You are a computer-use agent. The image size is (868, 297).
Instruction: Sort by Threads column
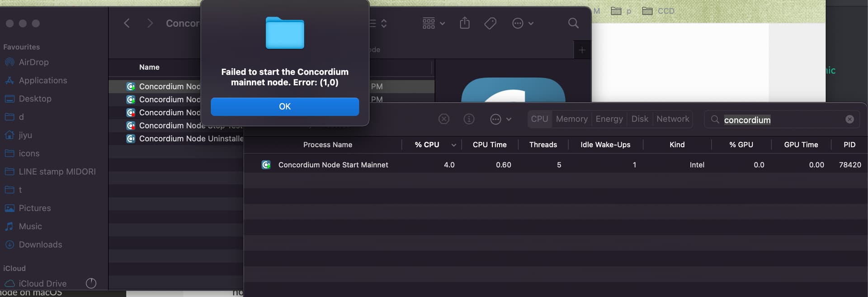coord(543,145)
